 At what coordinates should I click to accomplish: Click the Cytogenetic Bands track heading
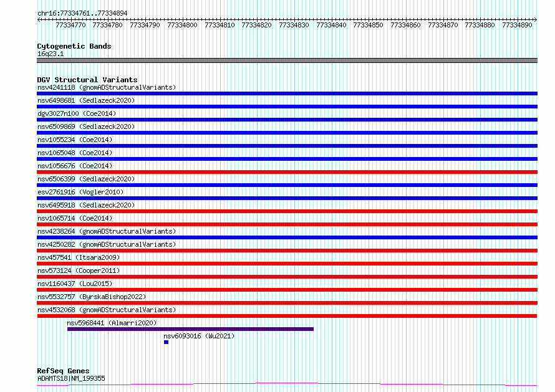[74, 46]
